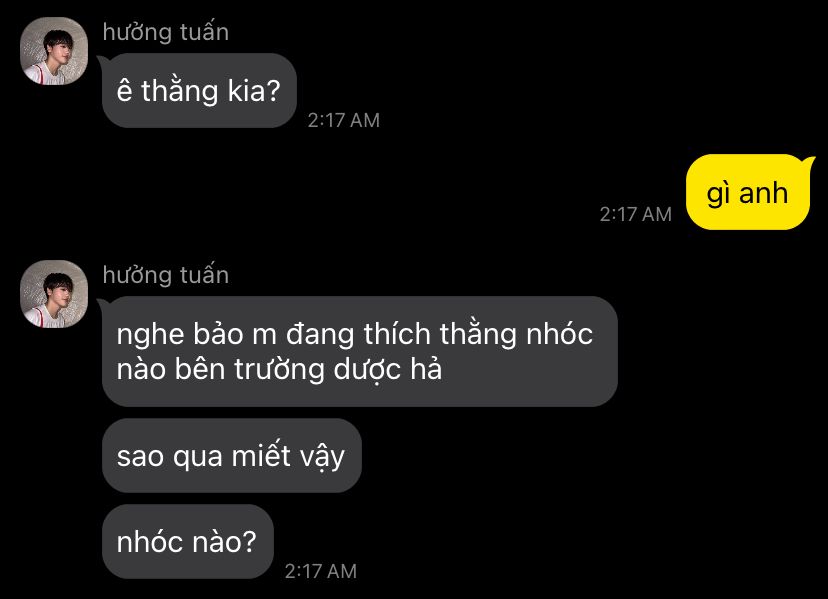Click the timestamp beside "nhóc nào?"
The width and height of the screenshot is (828, 599).
click(x=321, y=571)
